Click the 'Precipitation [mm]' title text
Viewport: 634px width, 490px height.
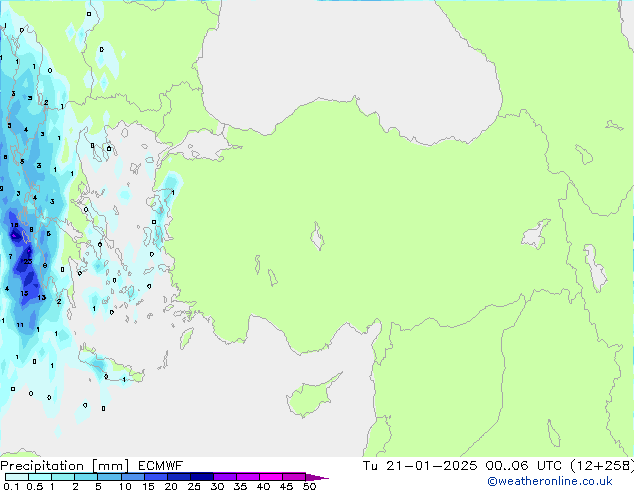tap(65, 466)
